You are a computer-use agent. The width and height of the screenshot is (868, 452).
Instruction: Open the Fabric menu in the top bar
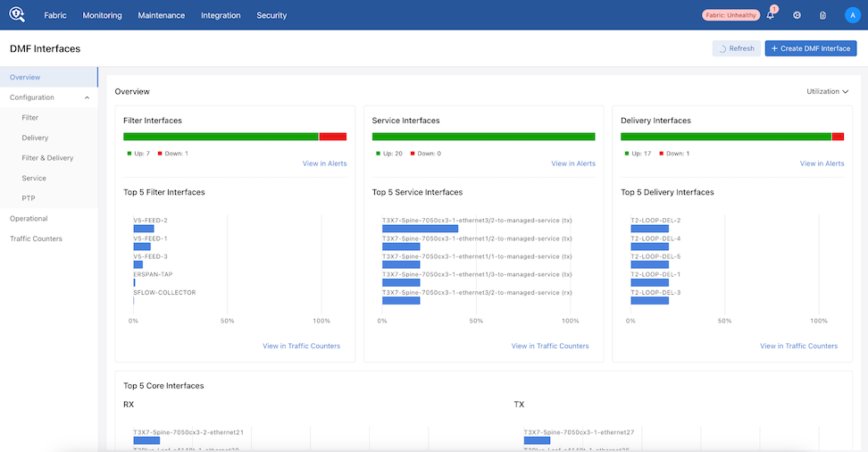tap(55, 15)
